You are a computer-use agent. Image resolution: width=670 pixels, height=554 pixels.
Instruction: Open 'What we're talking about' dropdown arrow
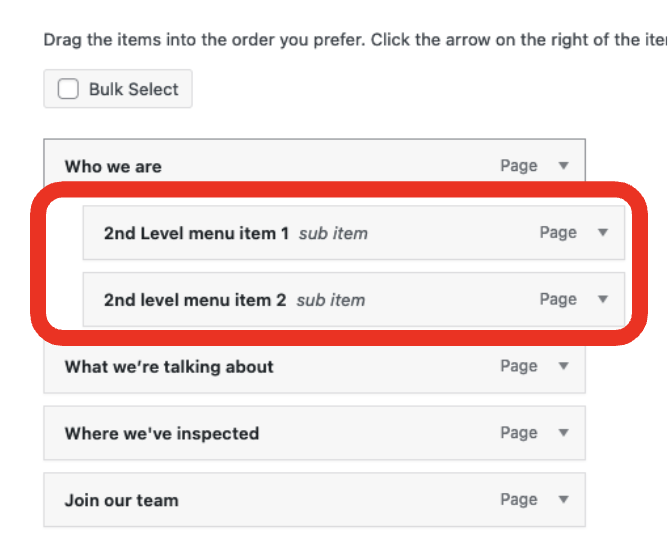click(x=563, y=367)
